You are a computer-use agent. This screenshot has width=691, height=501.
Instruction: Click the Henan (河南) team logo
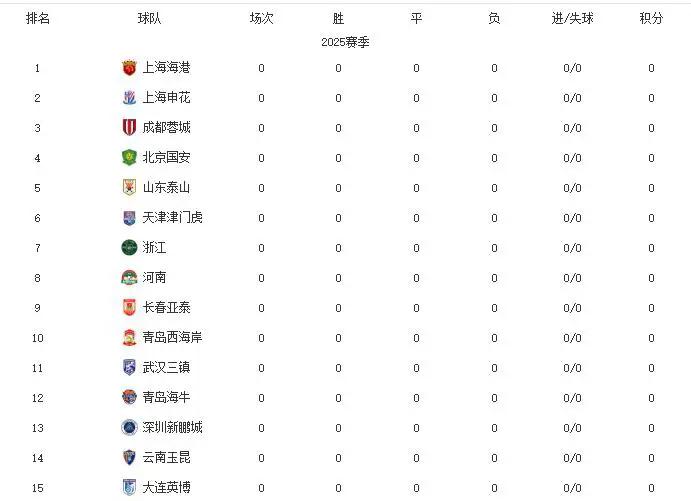click(x=129, y=278)
